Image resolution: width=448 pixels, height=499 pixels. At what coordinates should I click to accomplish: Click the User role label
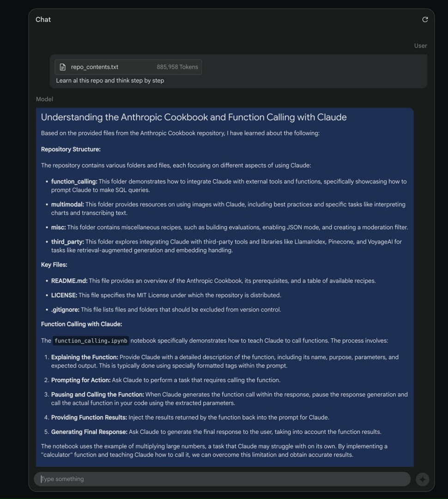420,46
